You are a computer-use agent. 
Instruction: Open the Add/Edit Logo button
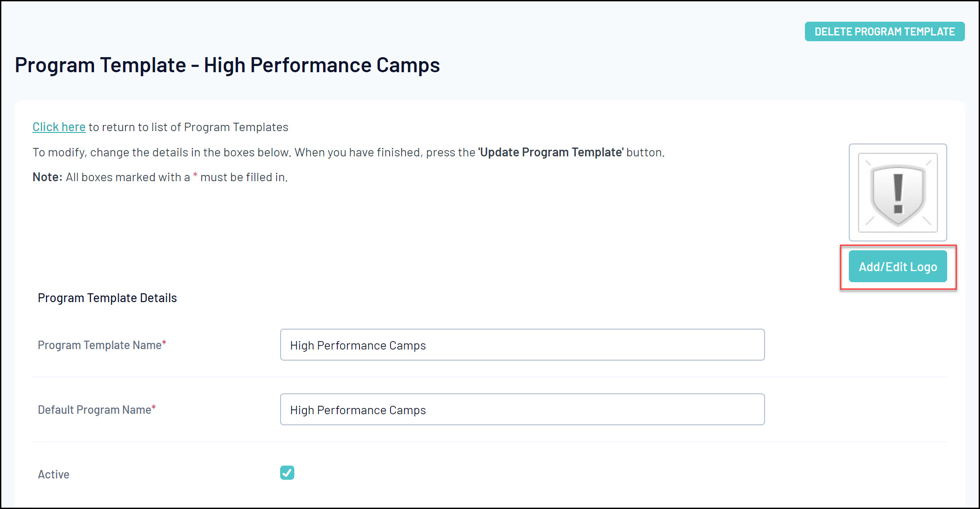(x=898, y=267)
